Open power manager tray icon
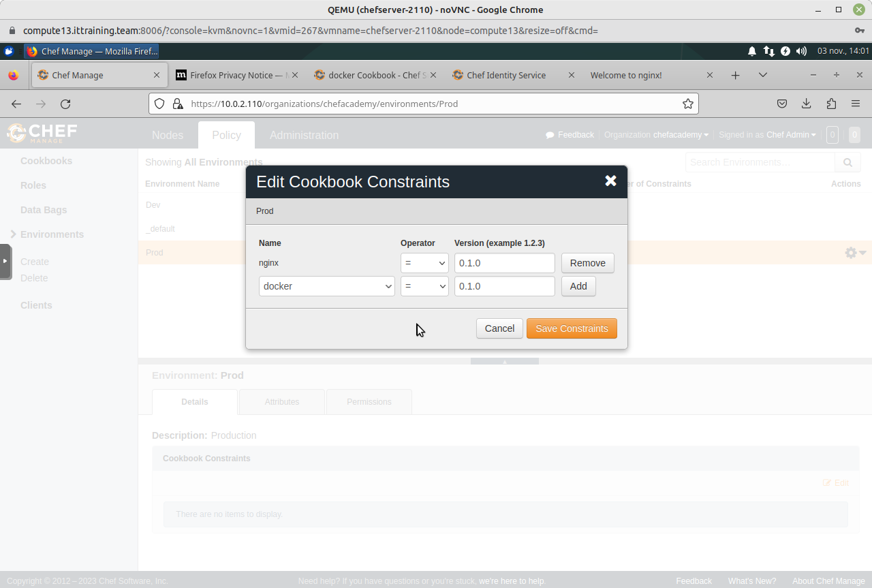Viewport: 872px width, 588px height. pyautogui.click(x=785, y=51)
